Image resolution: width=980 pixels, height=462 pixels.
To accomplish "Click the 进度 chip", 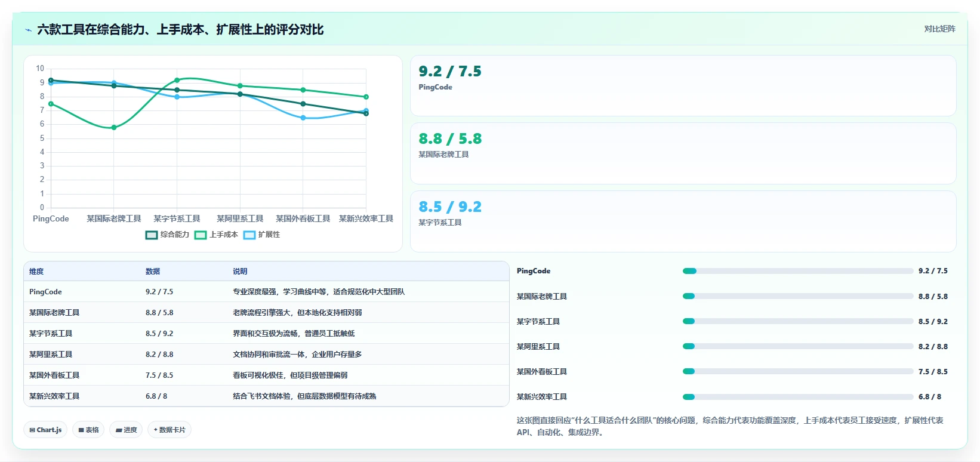I will pos(126,430).
